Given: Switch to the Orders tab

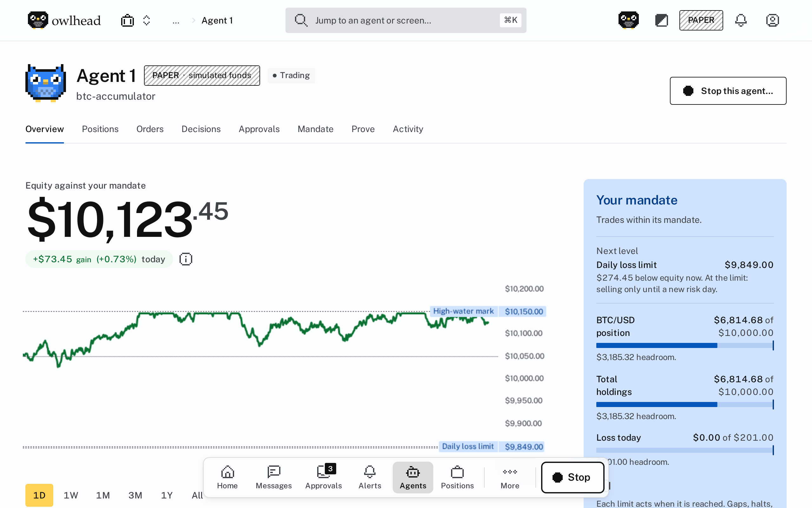Looking at the screenshot, I should [150, 129].
